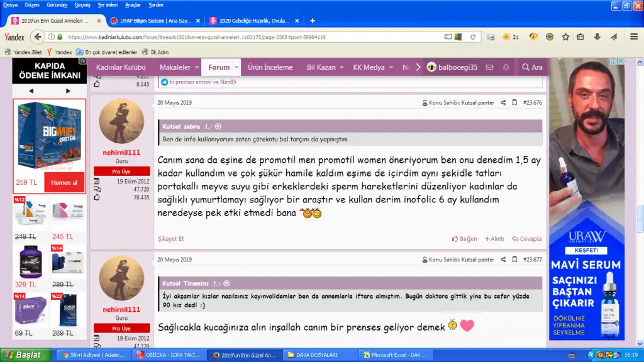This screenshot has height=362, width=644.
Task: Jump to quoted Kutsal zebra post arrow
Action: [x=218, y=126]
